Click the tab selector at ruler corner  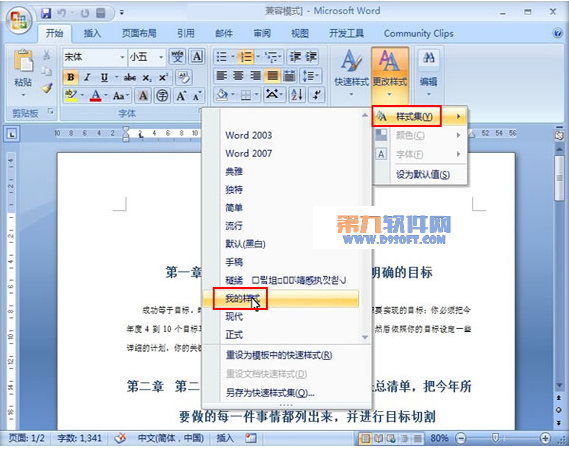(12, 135)
